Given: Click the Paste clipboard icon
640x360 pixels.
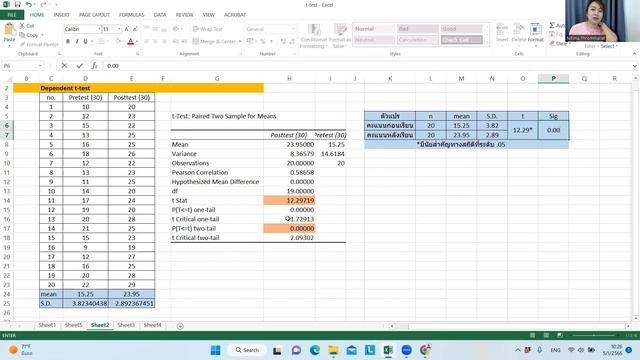Looking at the screenshot, I should tap(9, 30).
